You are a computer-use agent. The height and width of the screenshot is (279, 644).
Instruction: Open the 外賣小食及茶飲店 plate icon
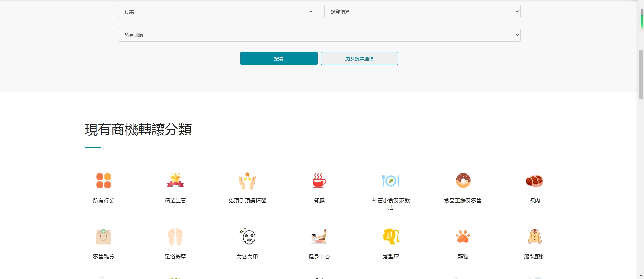point(391,181)
